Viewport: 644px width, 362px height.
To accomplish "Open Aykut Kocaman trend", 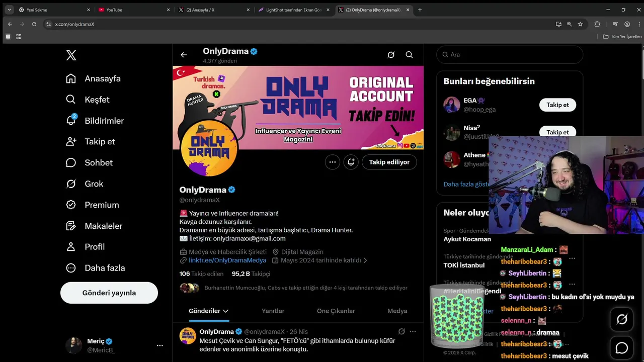I will tap(467, 239).
